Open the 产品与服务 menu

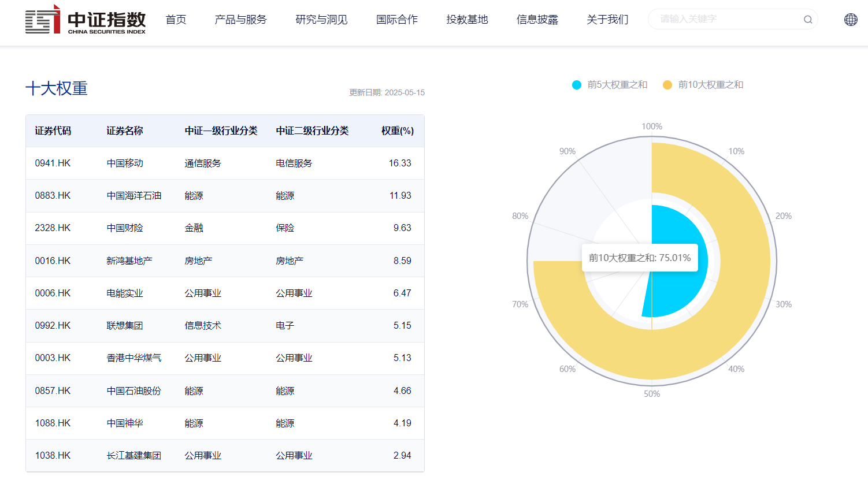[x=240, y=19]
